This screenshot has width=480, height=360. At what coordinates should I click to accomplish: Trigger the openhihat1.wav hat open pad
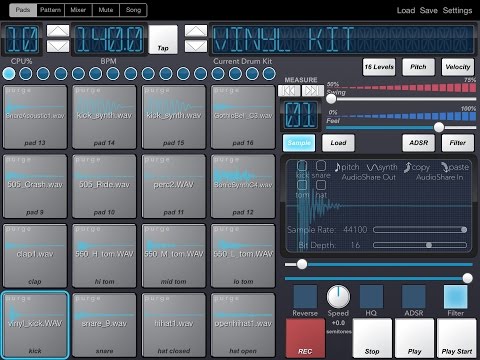coord(243,325)
